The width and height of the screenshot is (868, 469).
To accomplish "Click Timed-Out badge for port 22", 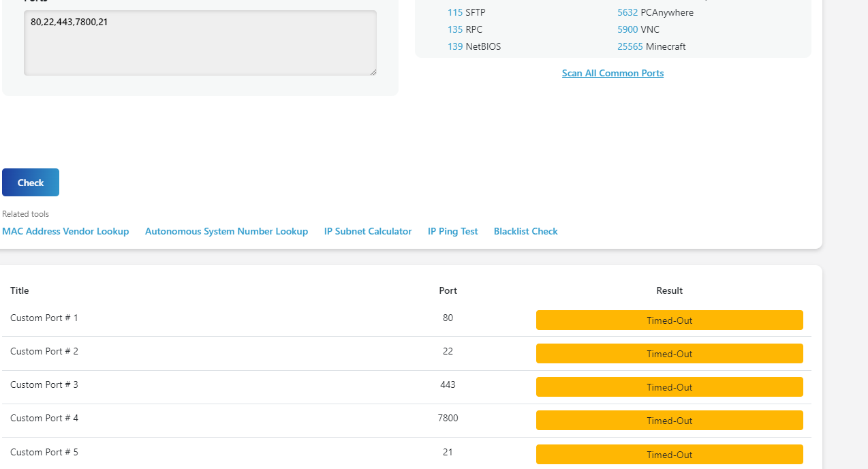I will pos(669,353).
